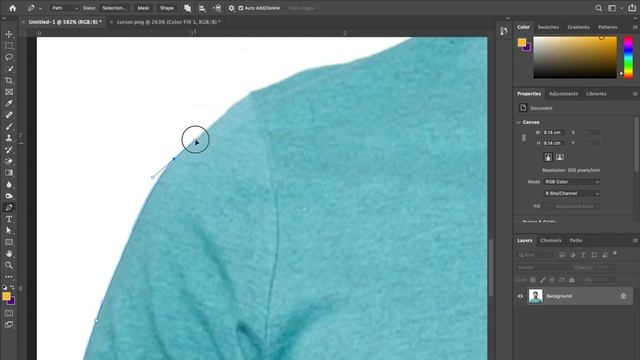The height and width of the screenshot is (360, 640).
Task: Open path operations icon in options bar
Action: [187, 8]
